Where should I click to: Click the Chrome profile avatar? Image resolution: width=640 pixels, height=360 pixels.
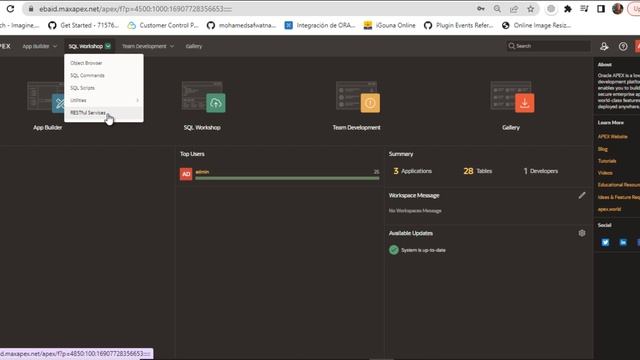coord(618,9)
